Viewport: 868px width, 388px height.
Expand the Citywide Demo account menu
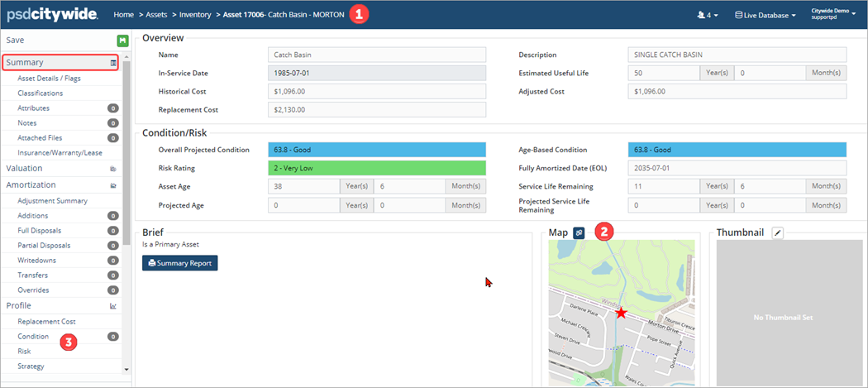pos(833,15)
